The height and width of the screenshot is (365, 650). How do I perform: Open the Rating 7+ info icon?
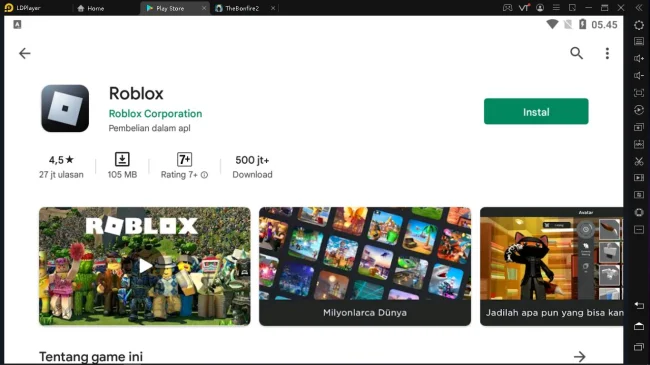pos(204,175)
